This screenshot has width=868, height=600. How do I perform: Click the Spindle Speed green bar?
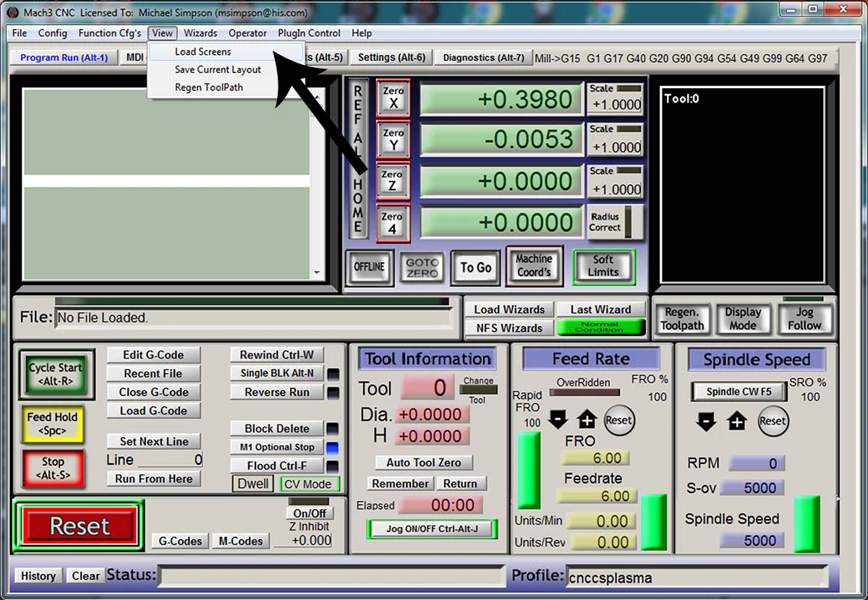[x=807, y=523]
